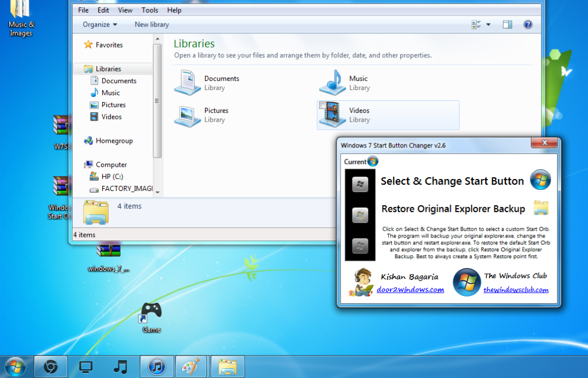This screenshot has width=588, height=378.
Task: Open the Edit menu in Explorer
Action: pyautogui.click(x=103, y=10)
